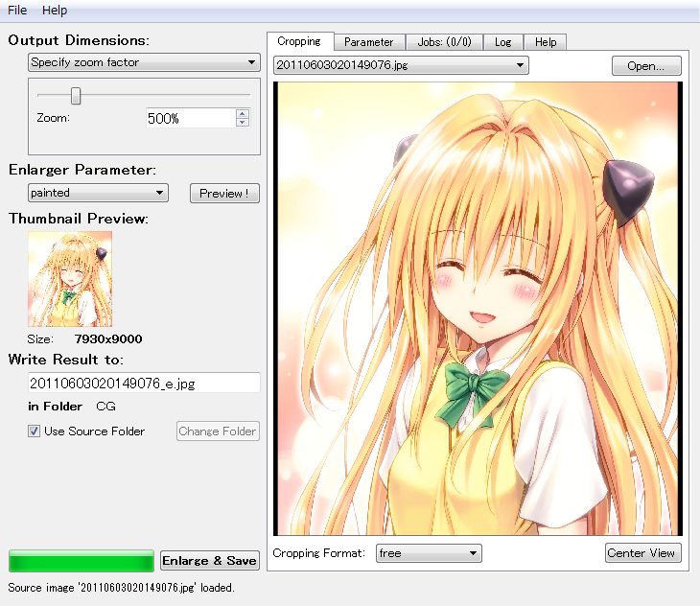Image resolution: width=700 pixels, height=606 pixels.
Task: Expand the 'painted' enlarger parameter dropdown
Action: pos(98,193)
